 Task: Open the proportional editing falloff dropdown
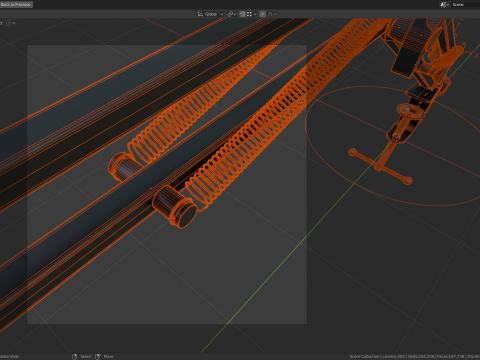pos(272,14)
